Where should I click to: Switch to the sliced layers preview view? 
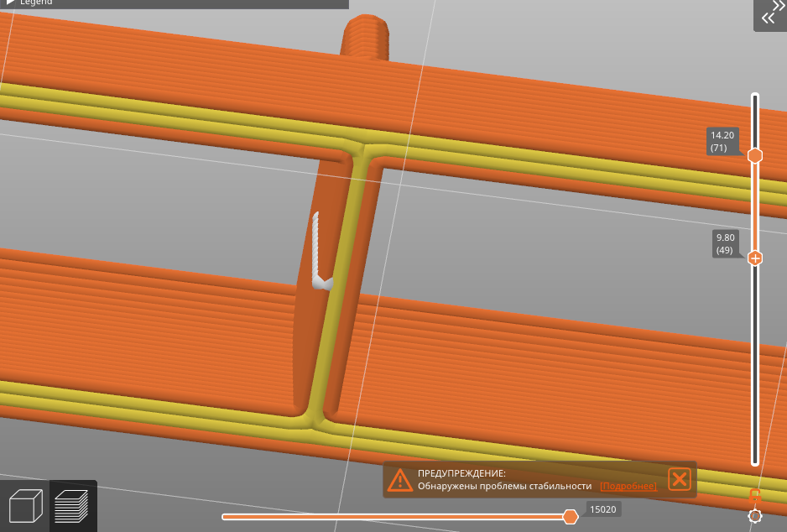point(71,506)
